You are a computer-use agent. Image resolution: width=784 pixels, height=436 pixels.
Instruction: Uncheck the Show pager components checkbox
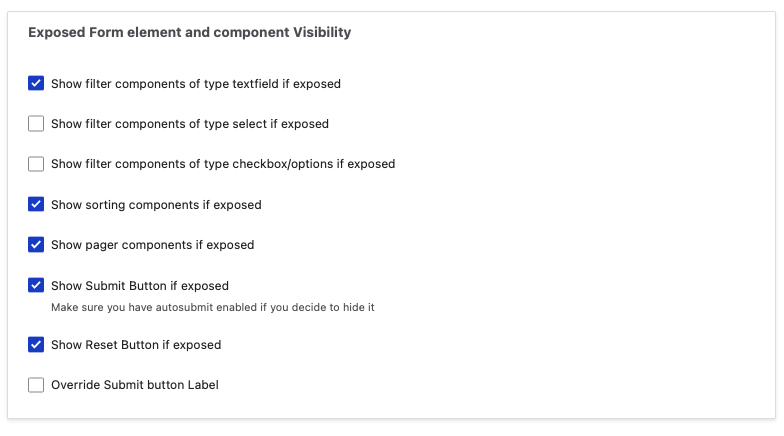36,244
